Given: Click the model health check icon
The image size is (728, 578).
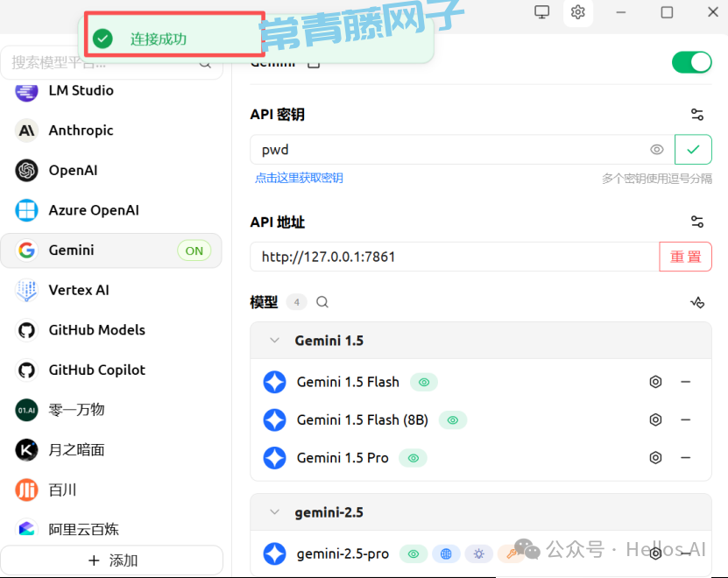Looking at the screenshot, I should (x=696, y=302).
